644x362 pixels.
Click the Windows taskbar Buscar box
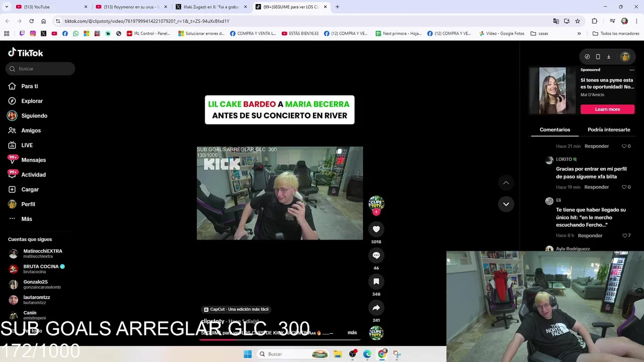tap(294, 354)
